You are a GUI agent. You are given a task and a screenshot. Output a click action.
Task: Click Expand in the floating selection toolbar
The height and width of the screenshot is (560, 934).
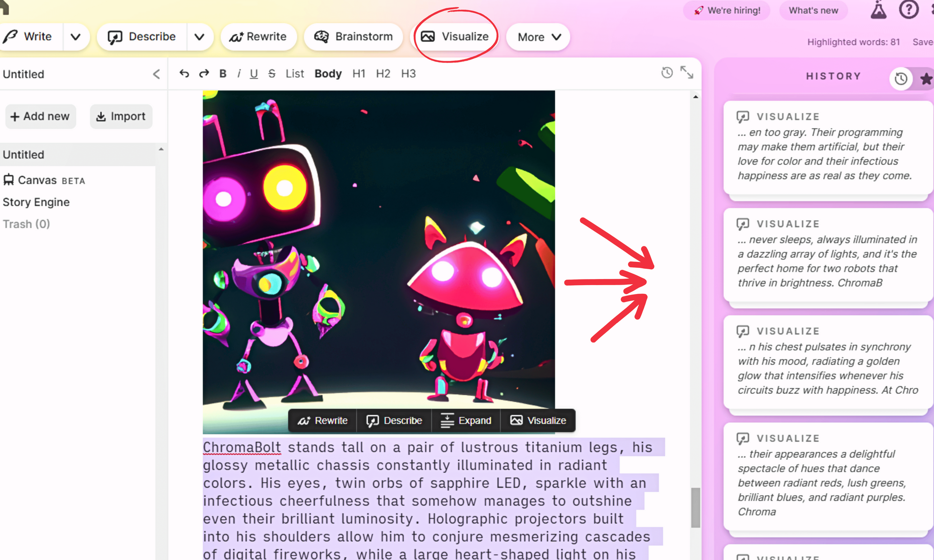[466, 420]
